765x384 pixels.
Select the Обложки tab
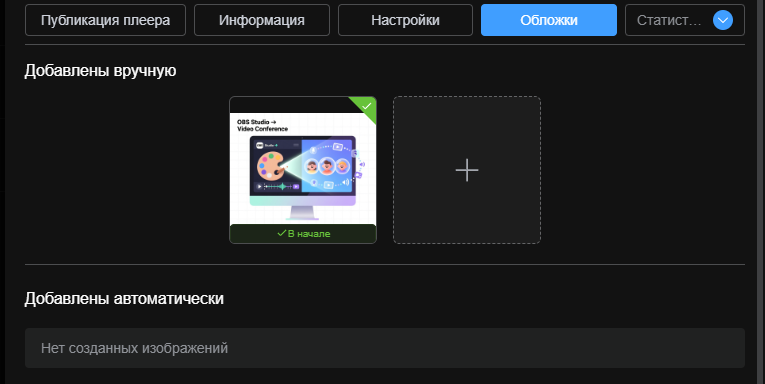point(549,20)
